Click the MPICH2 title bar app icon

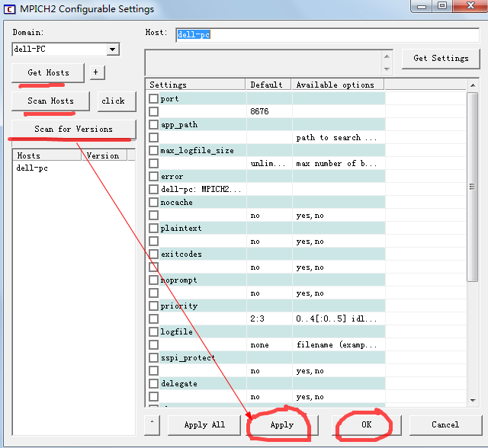click(10, 9)
